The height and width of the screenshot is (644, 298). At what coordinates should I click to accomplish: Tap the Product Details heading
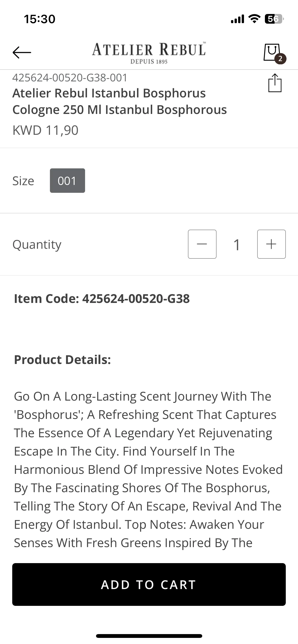pos(62,359)
